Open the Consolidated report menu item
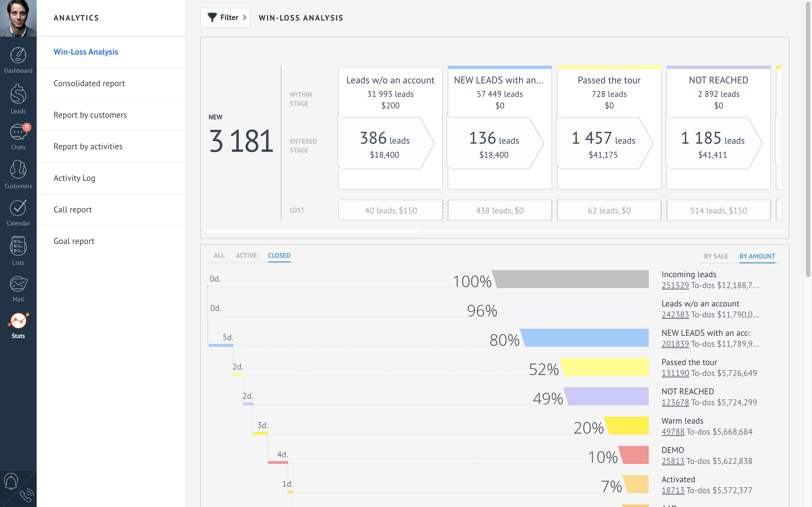The height and width of the screenshot is (507, 812). [x=89, y=83]
